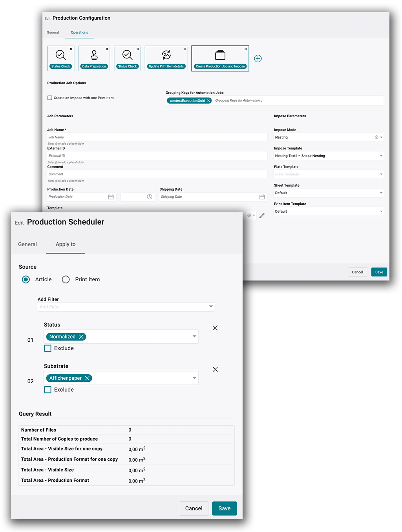Click the Data Preparation operation icon
The image size is (402, 532).
(x=94, y=55)
